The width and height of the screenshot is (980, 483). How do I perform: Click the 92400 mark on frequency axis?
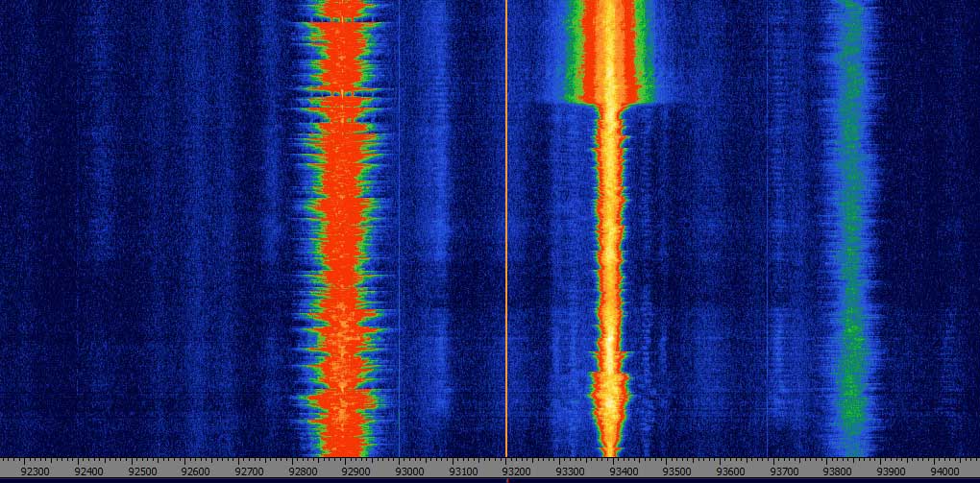click(90, 471)
